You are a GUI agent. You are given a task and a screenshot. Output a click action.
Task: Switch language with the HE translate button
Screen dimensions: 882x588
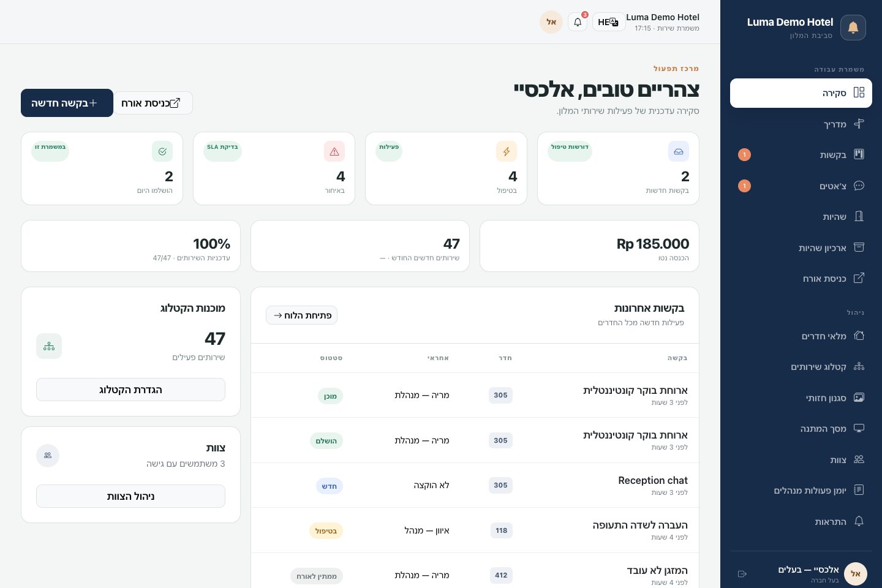point(608,22)
